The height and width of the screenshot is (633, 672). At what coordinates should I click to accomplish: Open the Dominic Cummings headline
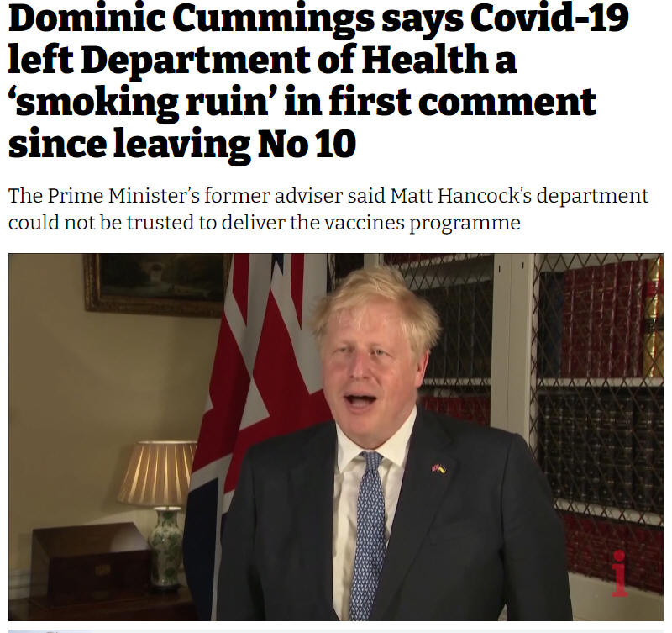tap(318, 80)
